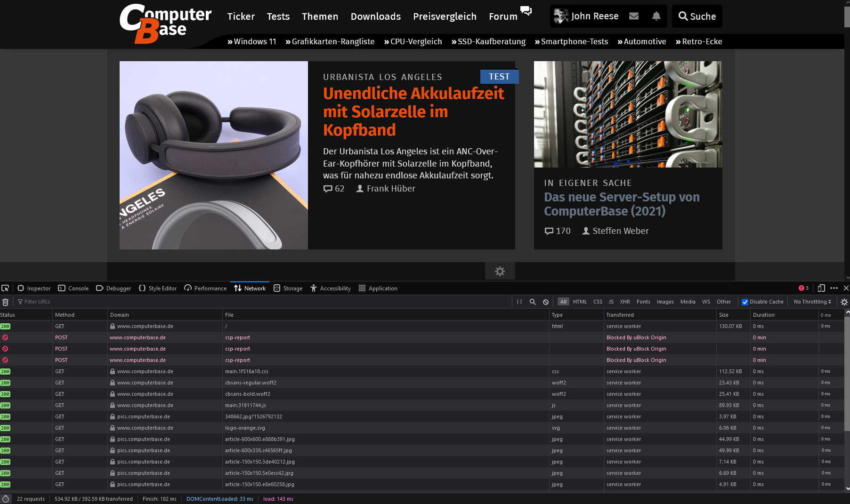Click lock icon beside main.1f516a18.css domain
Screen dimensions: 850x504
[113, 371]
